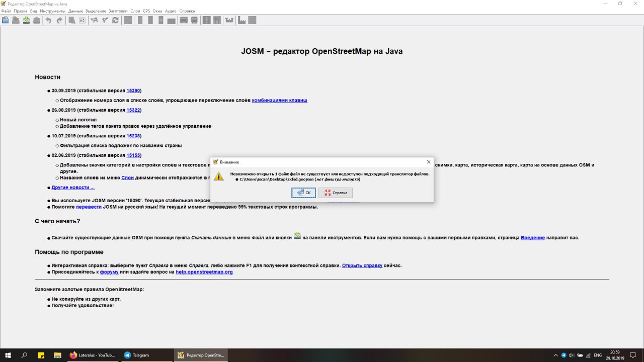Click OK in the Внимание dialog
Viewport: 644px width, 362px height.
point(304,193)
